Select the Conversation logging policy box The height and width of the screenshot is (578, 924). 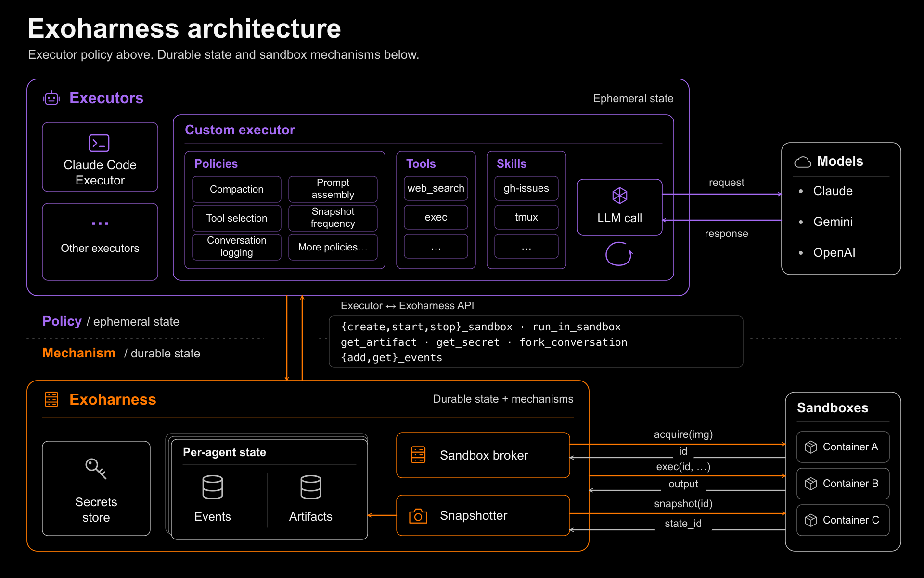point(237,247)
